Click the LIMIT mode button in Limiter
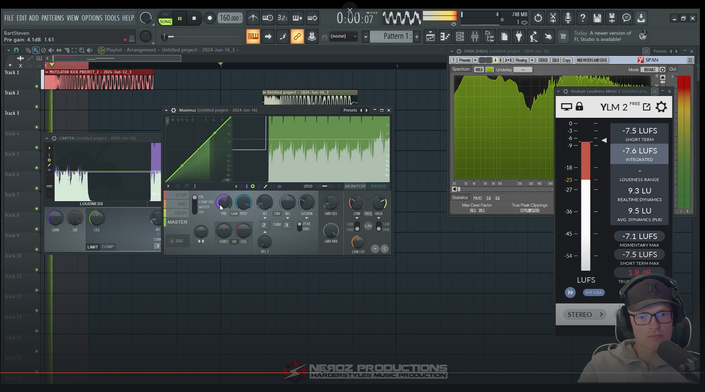 click(x=93, y=247)
